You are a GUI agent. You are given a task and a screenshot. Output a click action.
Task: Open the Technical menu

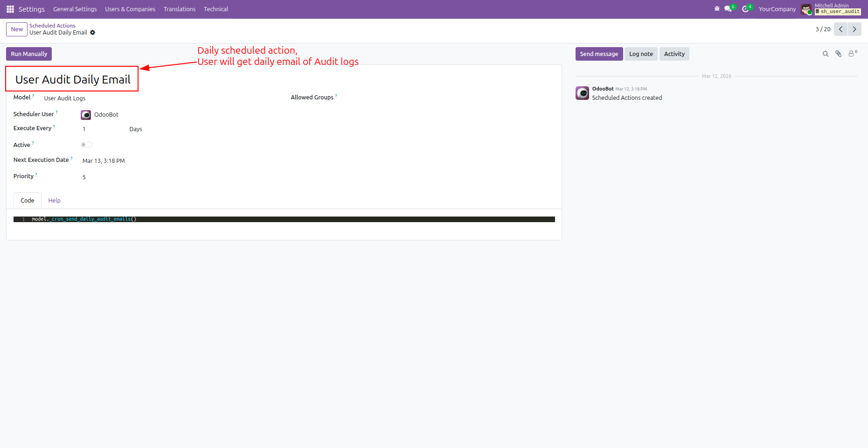click(216, 9)
